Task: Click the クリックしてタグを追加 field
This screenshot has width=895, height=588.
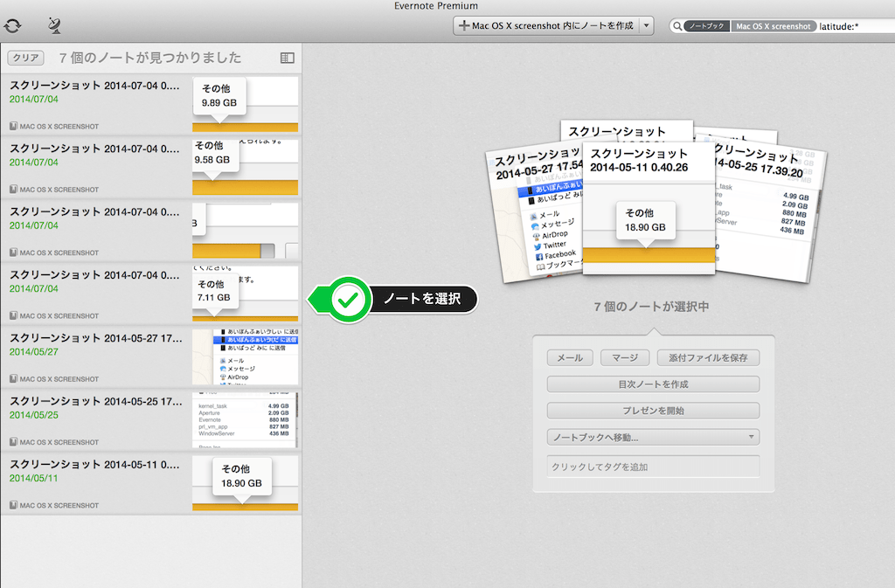Action: coord(653,467)
